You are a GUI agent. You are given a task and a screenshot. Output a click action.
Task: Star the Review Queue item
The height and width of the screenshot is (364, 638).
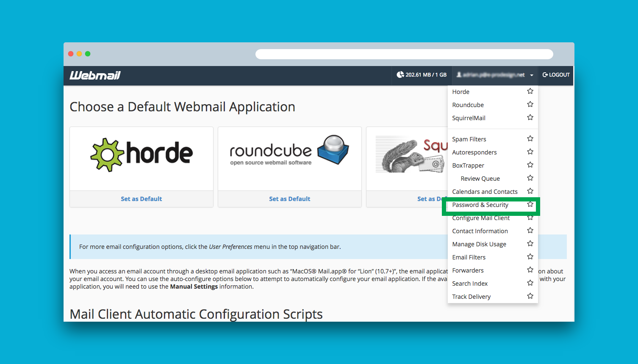click(530, 178)
